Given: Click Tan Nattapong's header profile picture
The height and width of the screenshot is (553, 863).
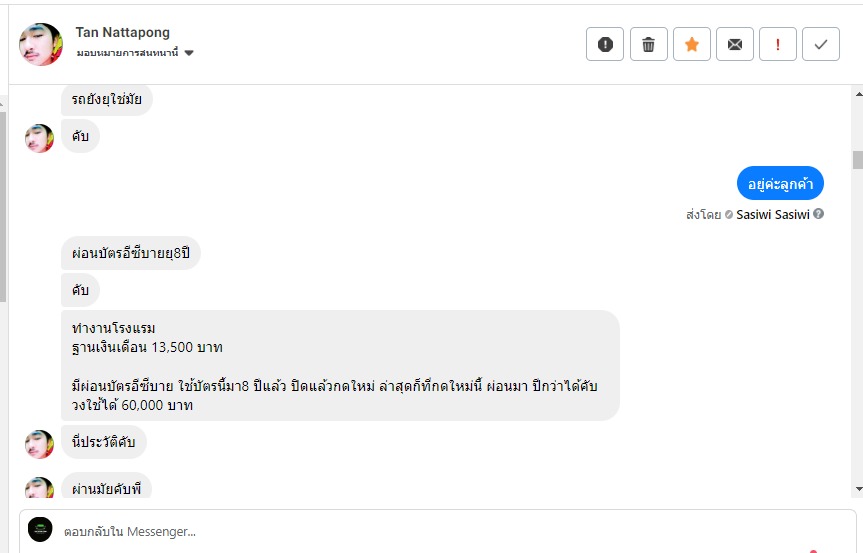Looking at the screenshot, I should [x=41, y=44].
